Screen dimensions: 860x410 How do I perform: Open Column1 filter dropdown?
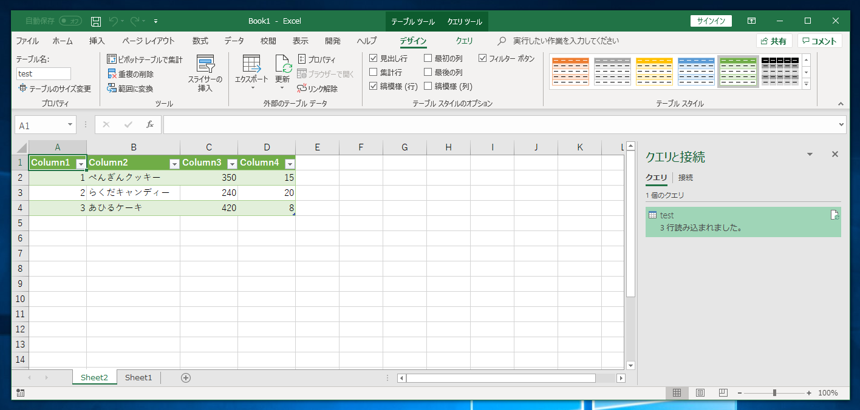[81, 163]
